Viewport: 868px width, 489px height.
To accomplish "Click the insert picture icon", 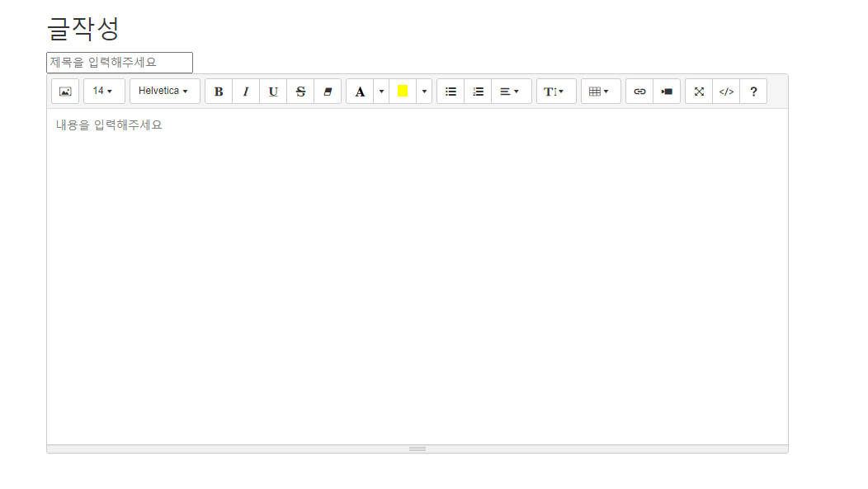I will point(65,92).
